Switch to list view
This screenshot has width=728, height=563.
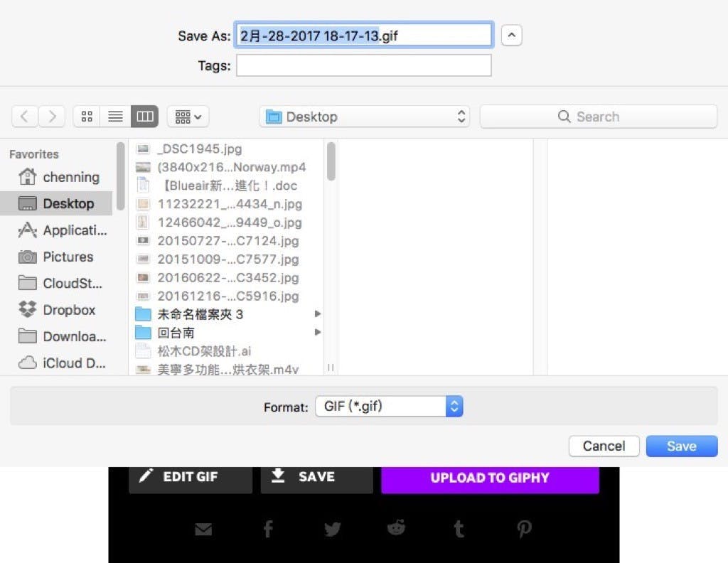(x=116, y=117)
